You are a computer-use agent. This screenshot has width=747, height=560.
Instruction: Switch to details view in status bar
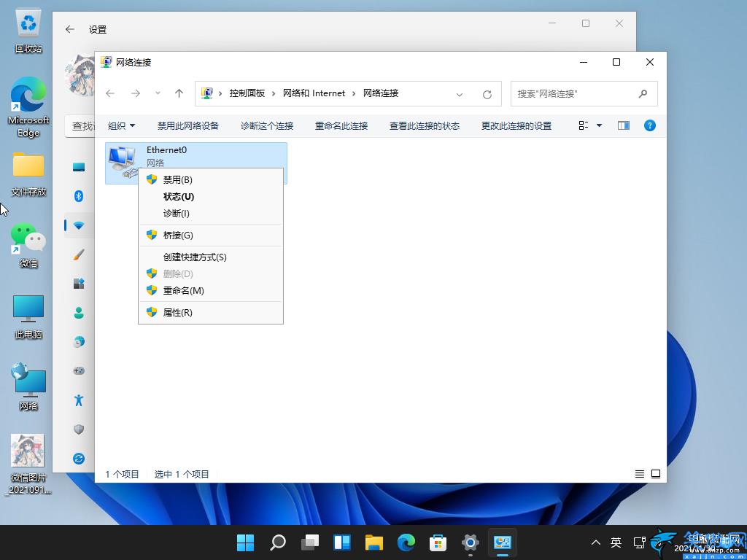point(640,474)
